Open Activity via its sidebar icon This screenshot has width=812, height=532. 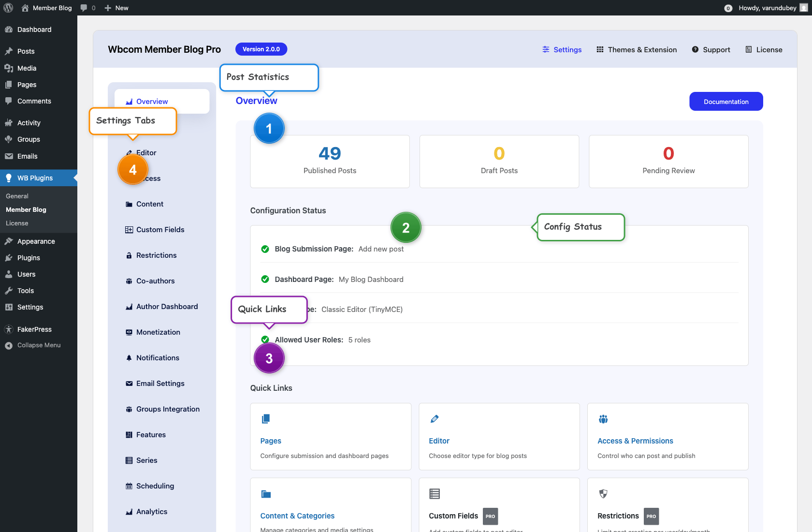point(9,122)
